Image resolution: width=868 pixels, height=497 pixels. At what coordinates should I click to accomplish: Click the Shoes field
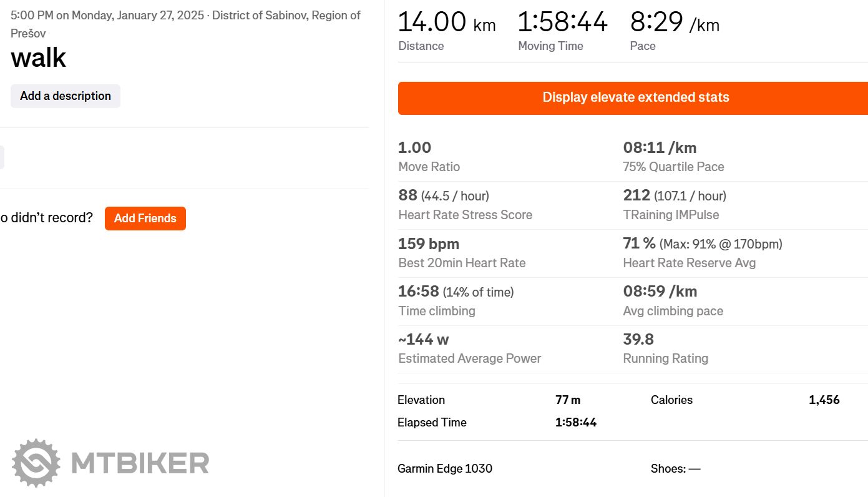pyautogui.click(x=675, y=468)
